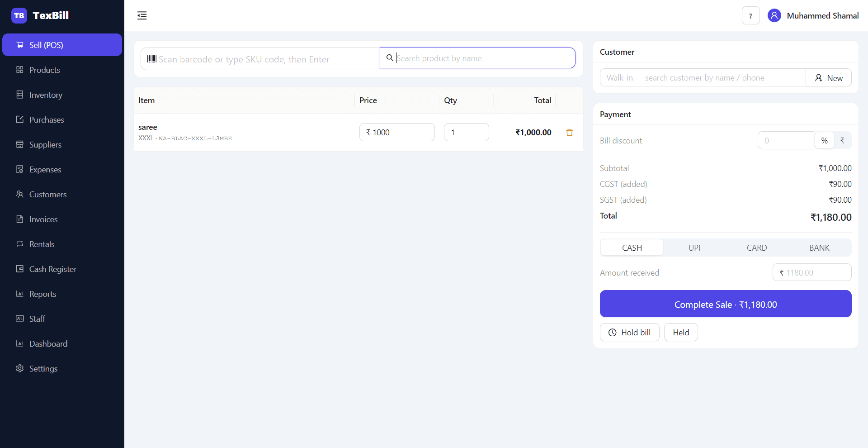Open help via the question mark icon
This screenshot has width=868, height=448.
click(x=750, y=16)
